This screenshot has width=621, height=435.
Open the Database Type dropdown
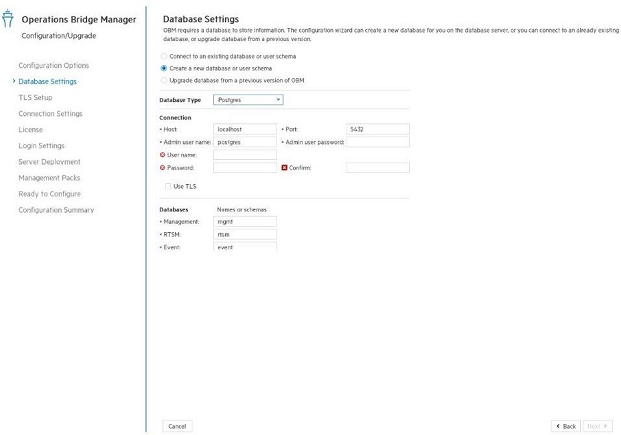[x=248, y=100]
